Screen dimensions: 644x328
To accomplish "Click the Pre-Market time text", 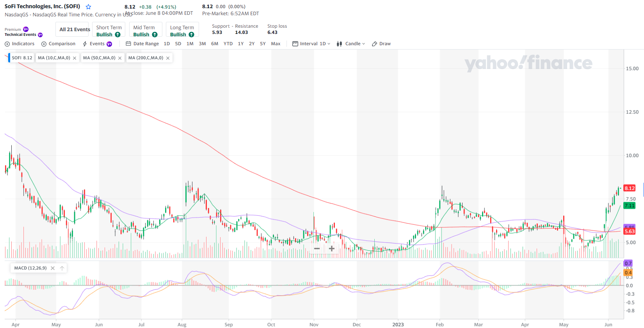I will (230, 13).
